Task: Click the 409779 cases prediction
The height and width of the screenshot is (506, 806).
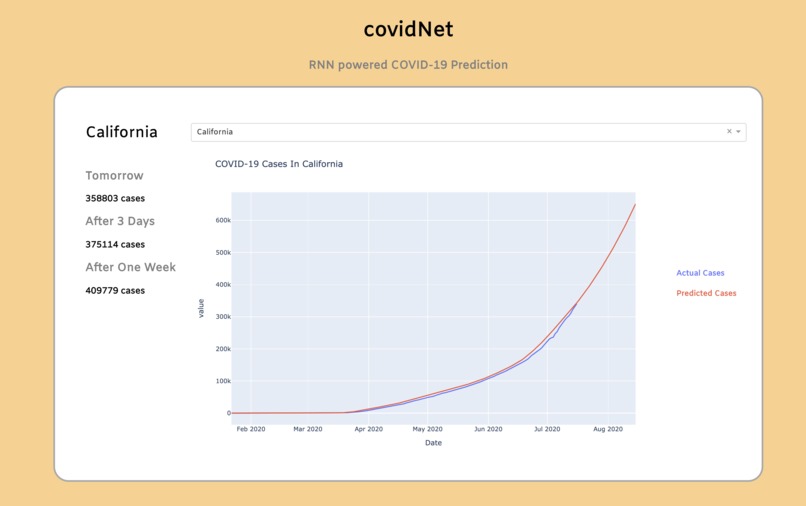Action: 115,291
